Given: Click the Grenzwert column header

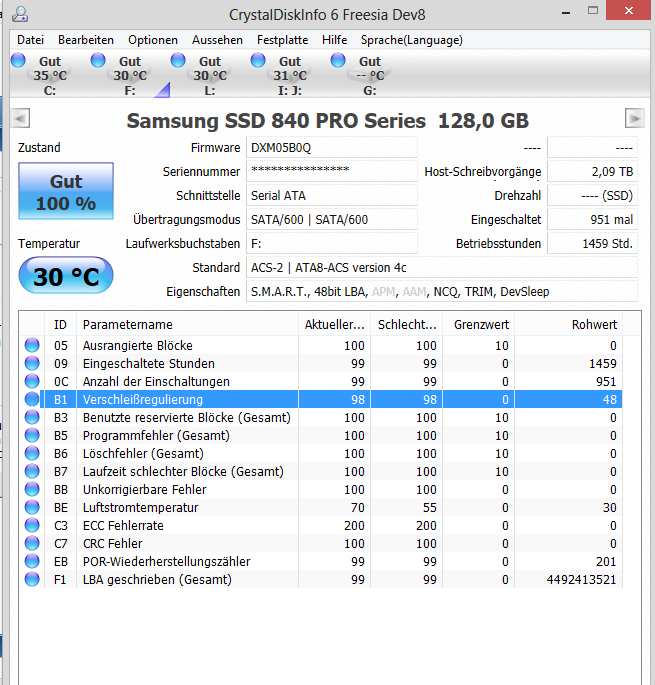Looking at the screenshot, I should point(478,325).
